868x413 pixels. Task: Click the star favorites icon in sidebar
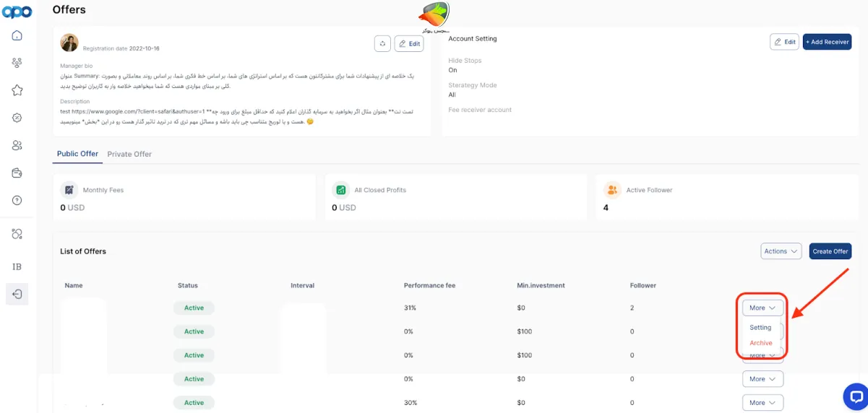pos(17,90)
